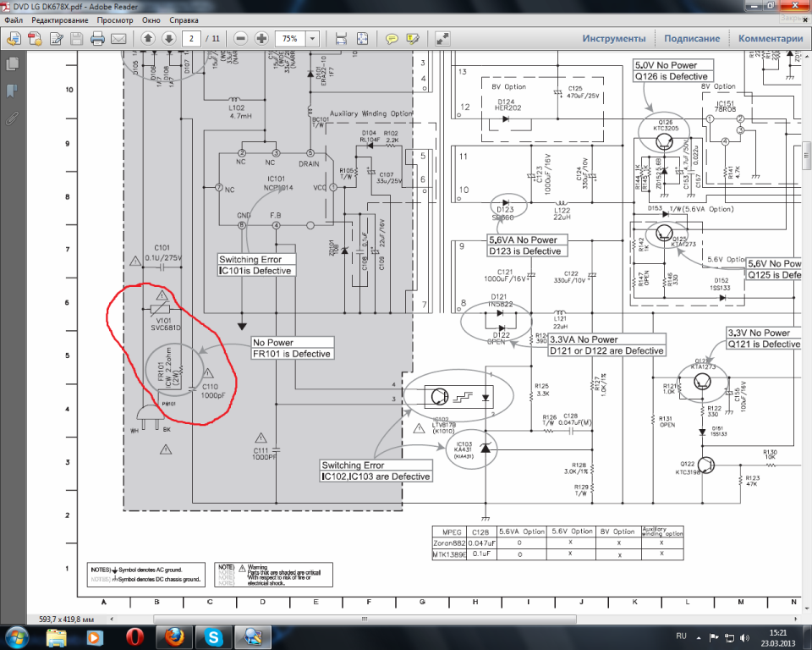Zoom out with the minus button
Viewport: 812px width, 650px height.
241,39
